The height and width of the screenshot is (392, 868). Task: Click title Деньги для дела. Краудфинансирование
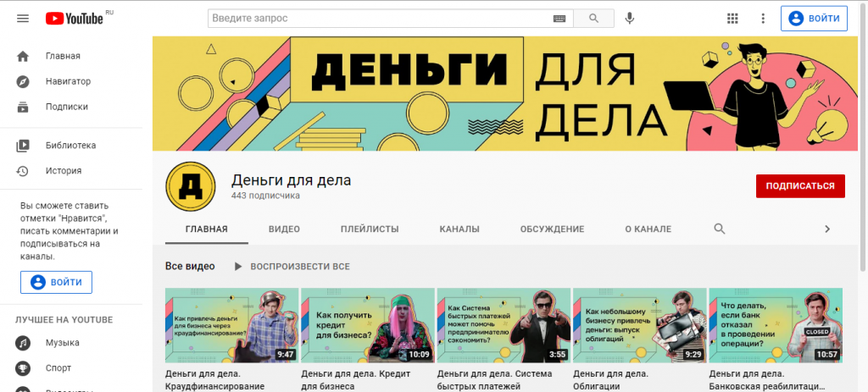click(x=214, y=380)
